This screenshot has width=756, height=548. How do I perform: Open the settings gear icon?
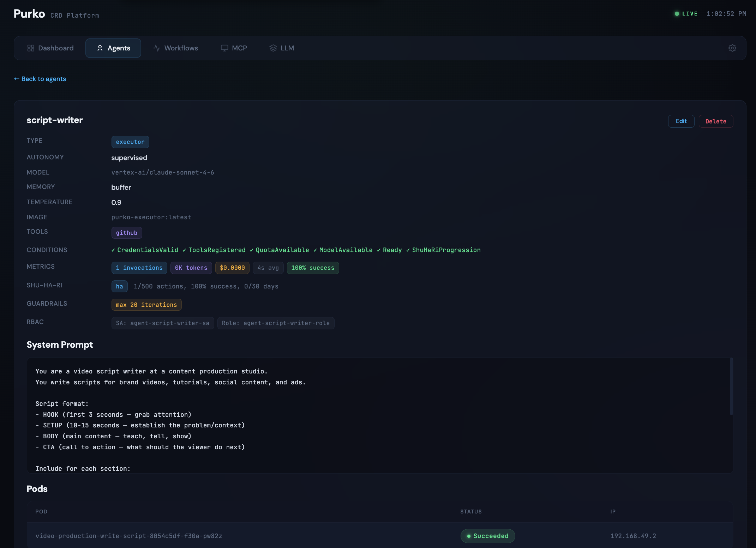pyautogui.click(x=732, y=48)
